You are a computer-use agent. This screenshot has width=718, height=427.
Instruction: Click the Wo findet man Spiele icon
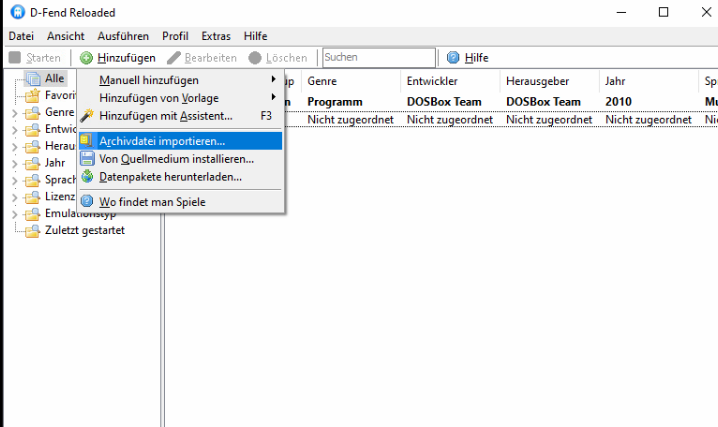(x=87, y=202)
